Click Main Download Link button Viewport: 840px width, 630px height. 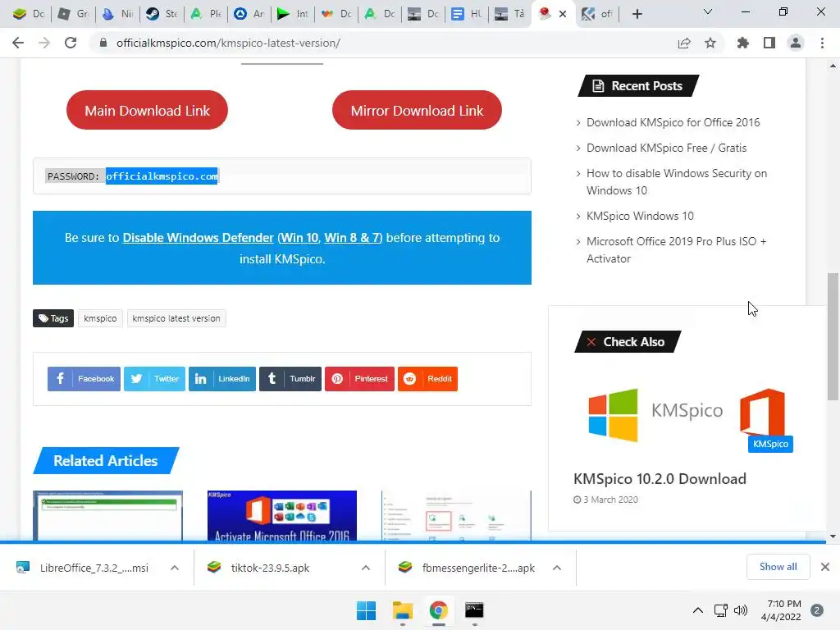click(x=148, y=111)
